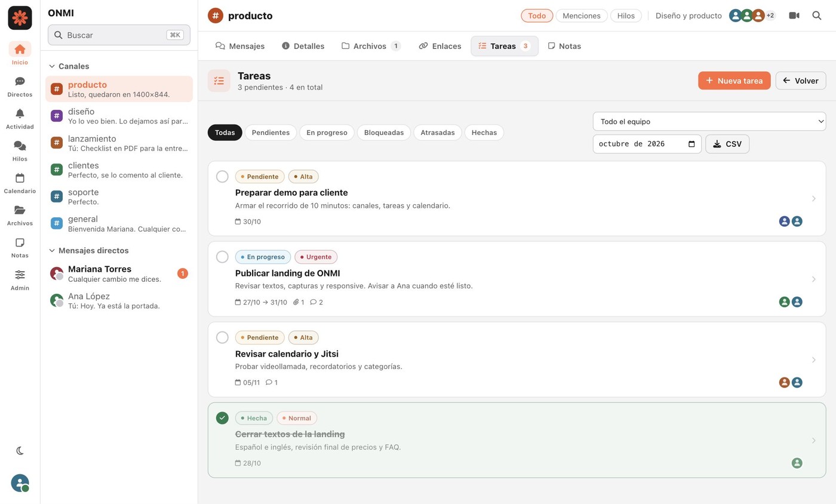This screenshot has width=836, height=504.
Task: Open the Archivos tab in the channel
Action: [x=371, y=46]
